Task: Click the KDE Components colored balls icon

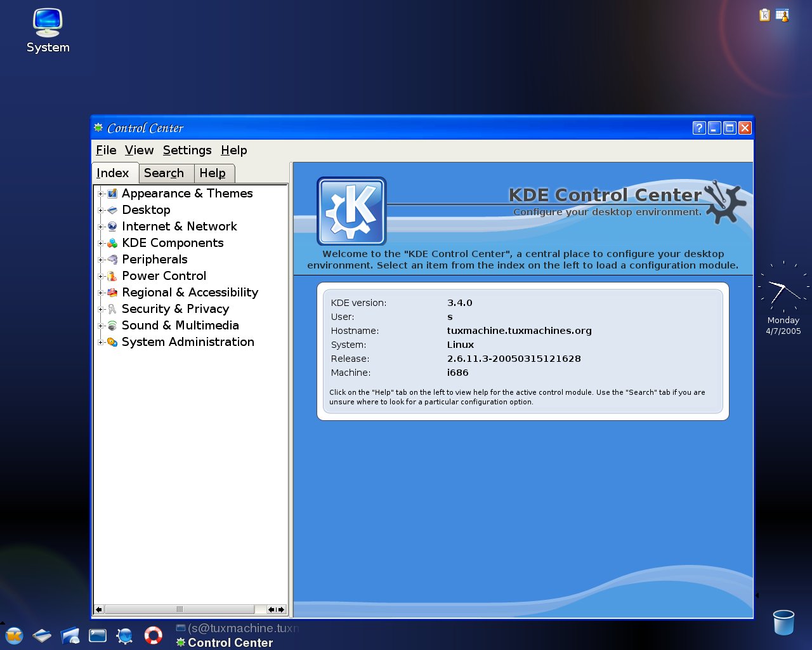Action: [112, 243]
